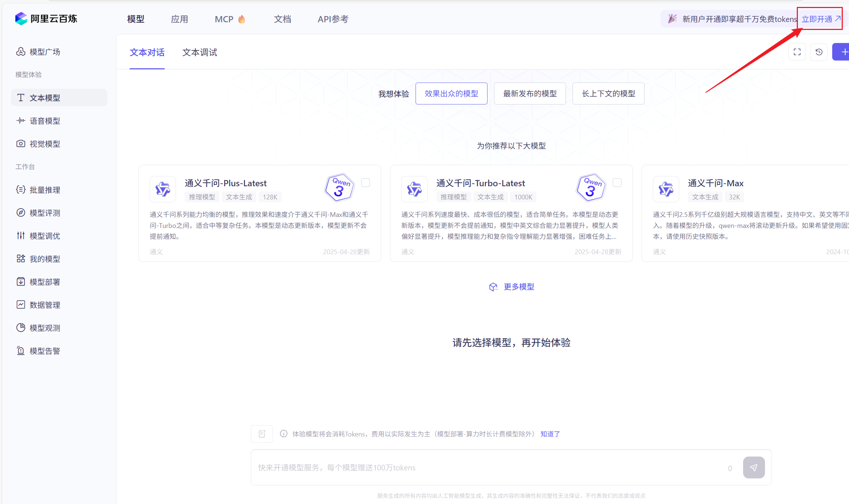The image size is (849, 504).
Task: Click the 1000K tag on Turbo-Latest card
Action: point(523,197)
